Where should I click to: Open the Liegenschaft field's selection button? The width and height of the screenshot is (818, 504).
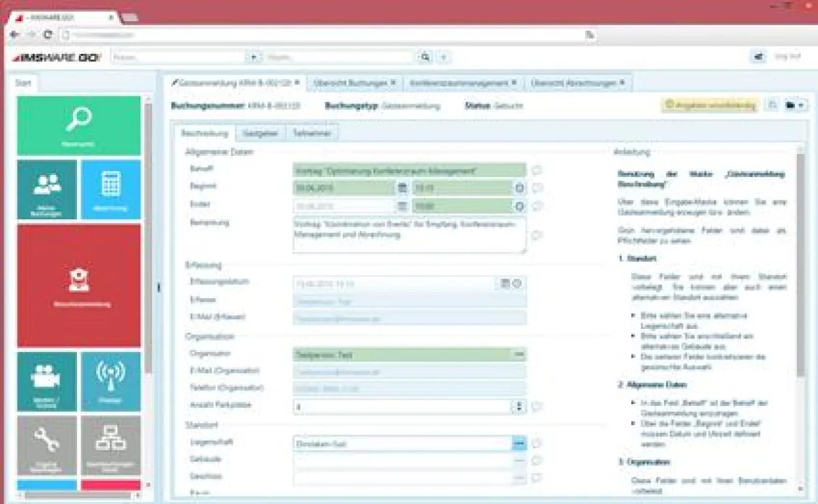(x=520, y=443)
